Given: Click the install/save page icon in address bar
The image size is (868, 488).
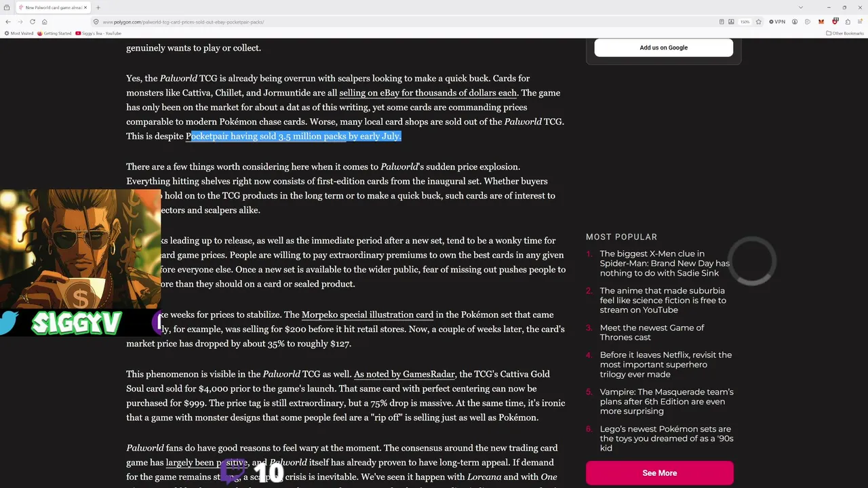Looking at the screenshot, I should (x=731, y=22).
